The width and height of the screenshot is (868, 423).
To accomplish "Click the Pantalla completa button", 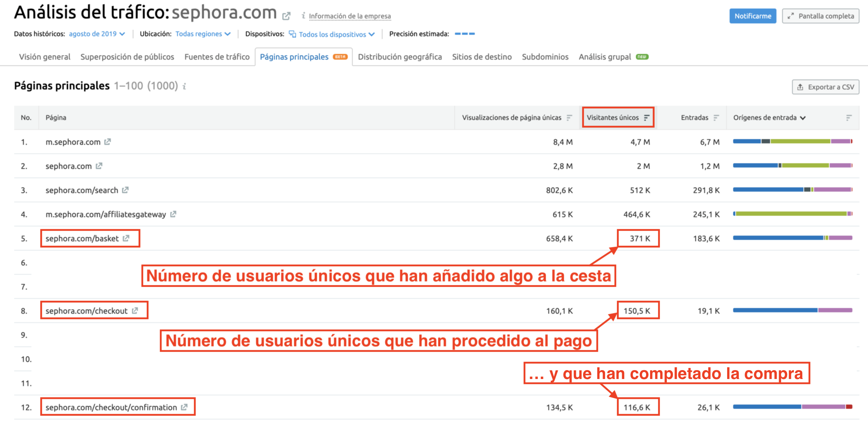I will click(820, 16).
